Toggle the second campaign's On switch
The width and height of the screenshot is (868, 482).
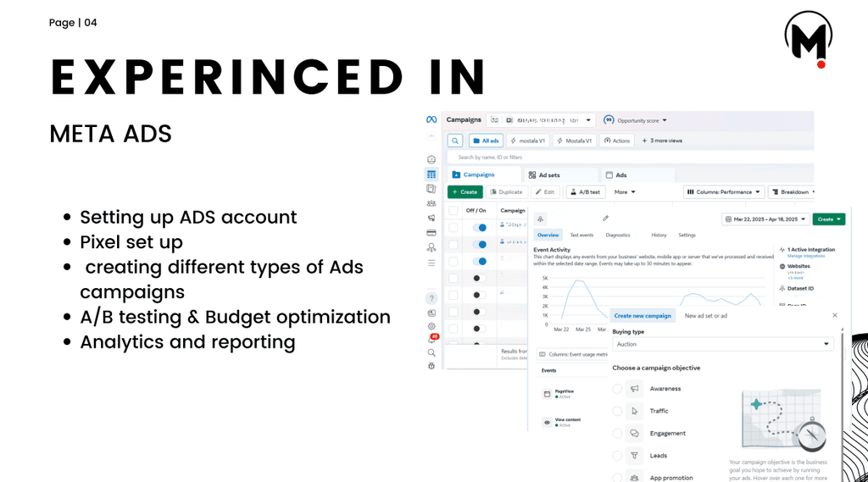[480, 245]
